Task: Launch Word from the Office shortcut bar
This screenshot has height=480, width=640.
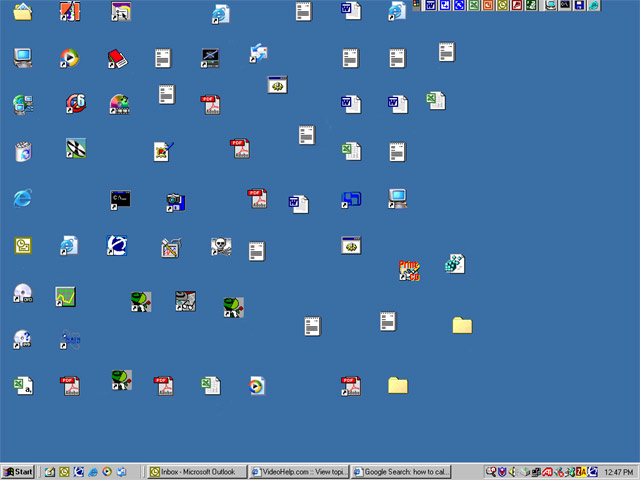Action: (x=431, y=5)
